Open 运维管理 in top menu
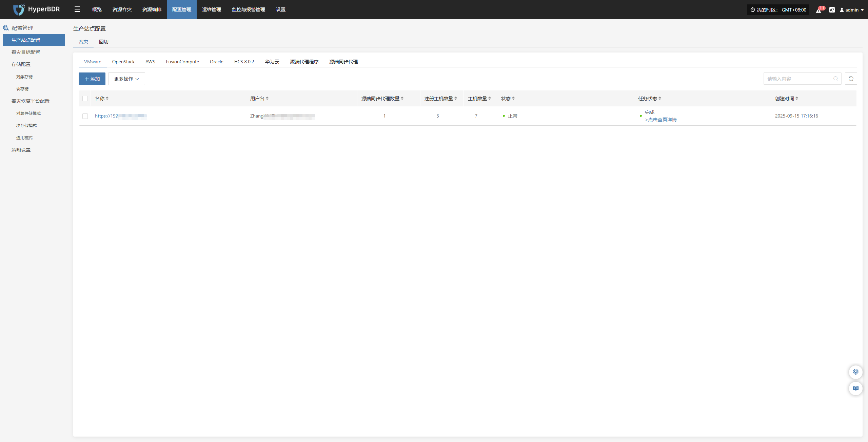Image resolution: width=868 pixels, height=442 pixels. [x=211, y=9]
